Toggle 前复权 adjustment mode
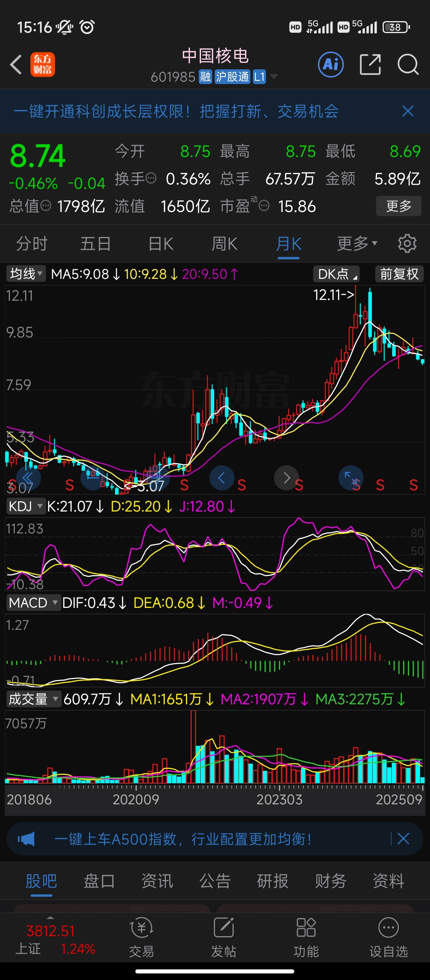Image resolution: width=430 pixels, height=980 pixels. pyautogui.click(x=399, y=274)
